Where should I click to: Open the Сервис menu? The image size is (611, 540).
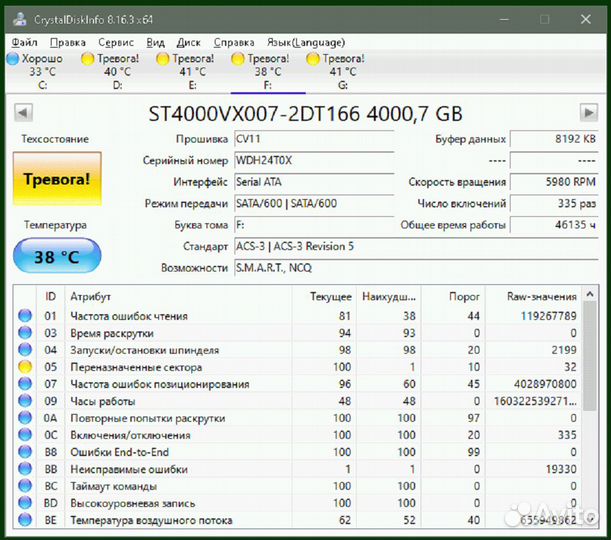point(116,42)
